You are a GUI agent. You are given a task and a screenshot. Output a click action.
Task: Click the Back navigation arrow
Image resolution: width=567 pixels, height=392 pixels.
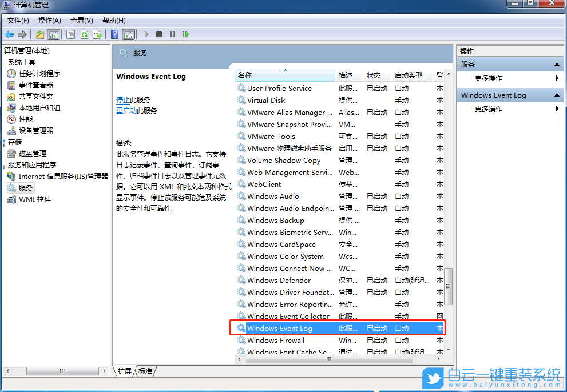(x=9, y=34)
